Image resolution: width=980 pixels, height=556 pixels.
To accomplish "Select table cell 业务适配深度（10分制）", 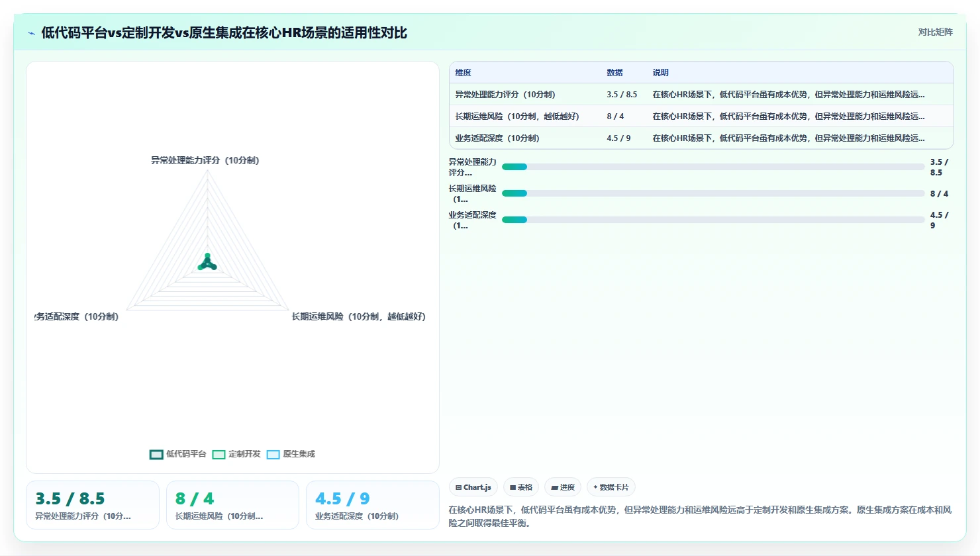I will (x=497, y=138).
